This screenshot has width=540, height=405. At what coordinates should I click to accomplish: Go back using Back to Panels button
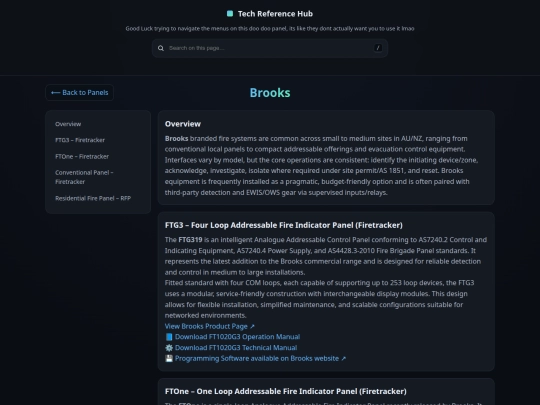point(80,93)
